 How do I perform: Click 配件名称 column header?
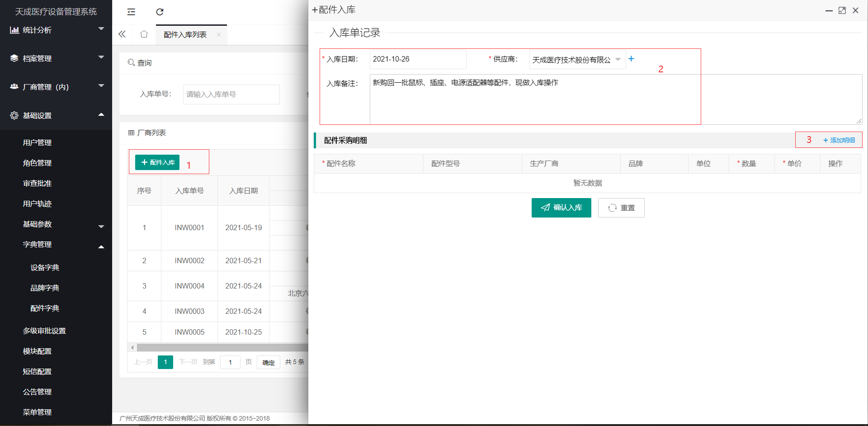(368, 163)
